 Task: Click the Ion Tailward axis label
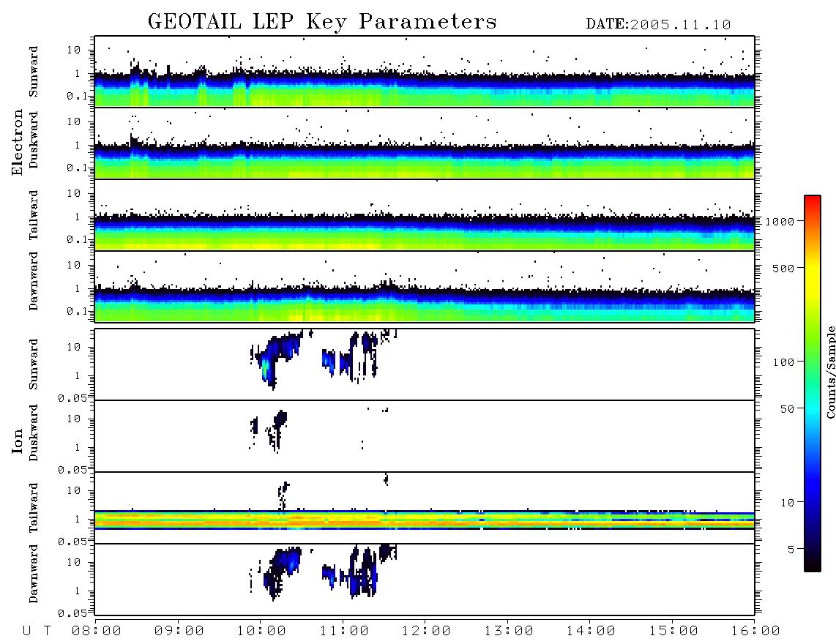34,508
